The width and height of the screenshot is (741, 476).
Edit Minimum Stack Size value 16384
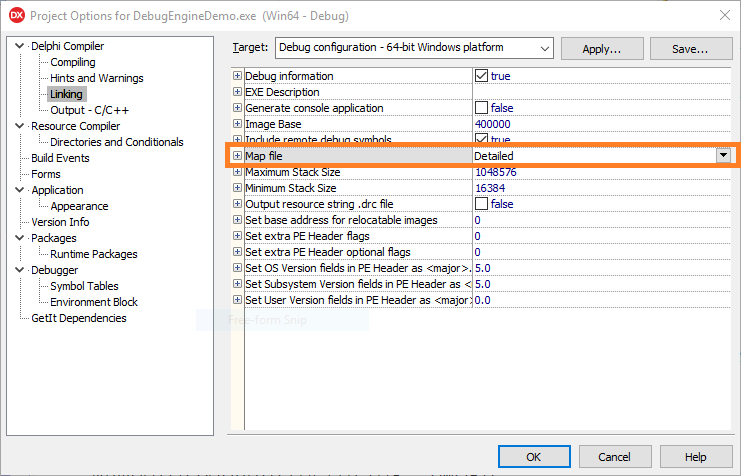pyautogui.click(x=602, y=188)
